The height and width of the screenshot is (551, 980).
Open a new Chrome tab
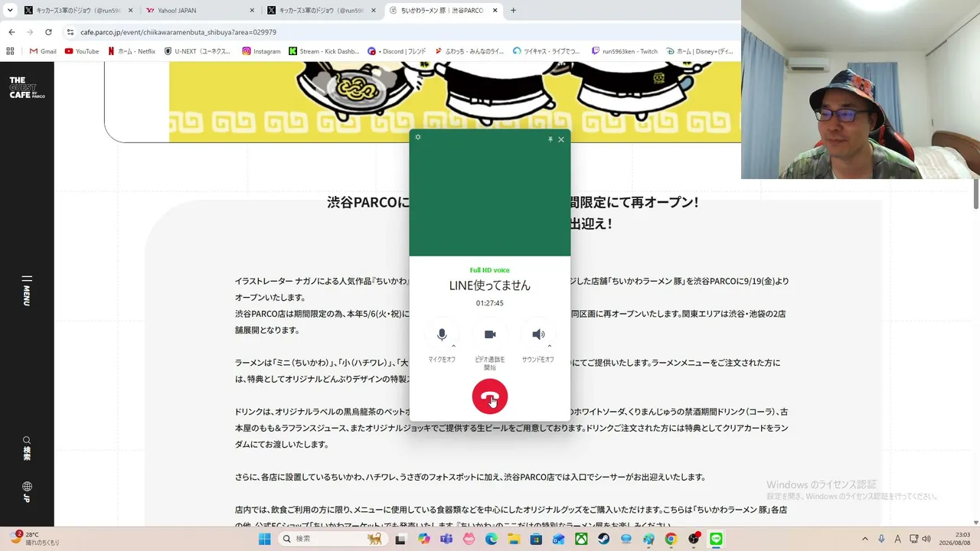tap(513, 11)
